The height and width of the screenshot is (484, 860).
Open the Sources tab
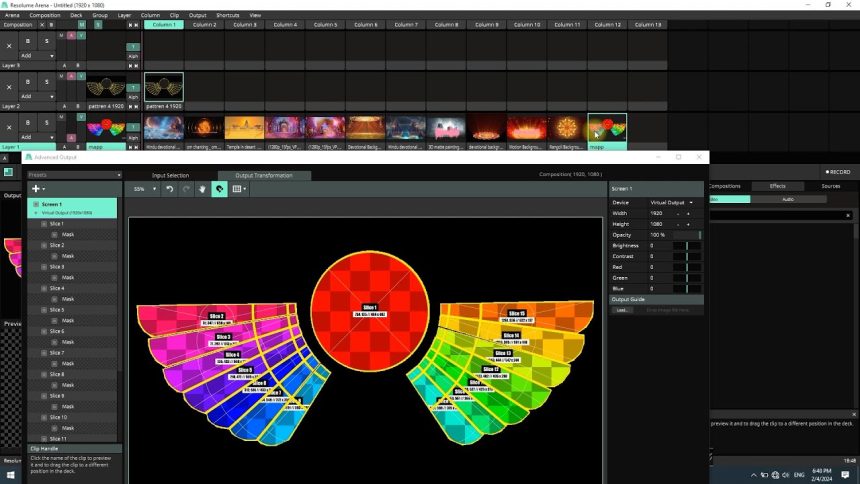click(x=831, y=186)
